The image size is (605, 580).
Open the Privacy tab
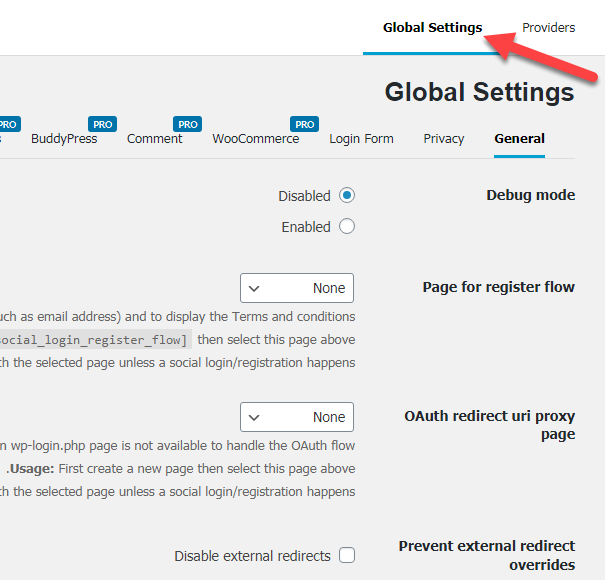tap(444, 139)
